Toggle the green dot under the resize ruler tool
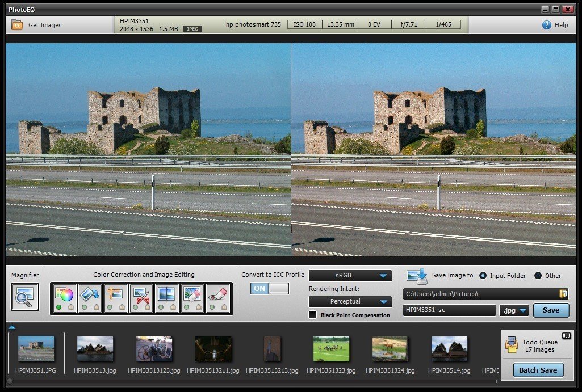 click(110, 307)
